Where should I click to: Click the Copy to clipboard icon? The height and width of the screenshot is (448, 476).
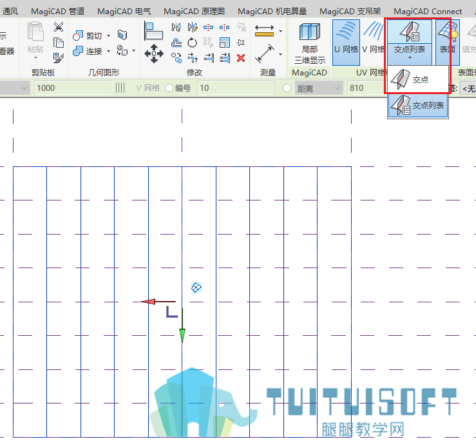(x=58, y=43)
